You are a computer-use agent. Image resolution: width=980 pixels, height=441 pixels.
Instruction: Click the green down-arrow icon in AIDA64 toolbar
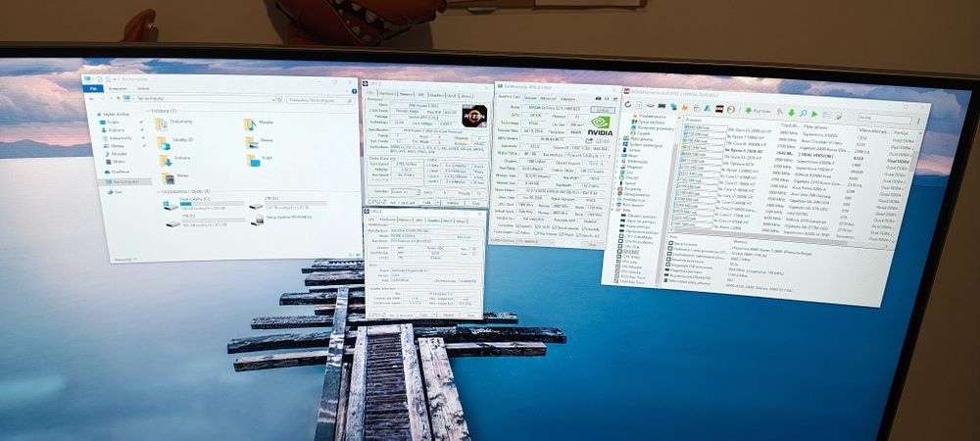[x=791, y=113]
